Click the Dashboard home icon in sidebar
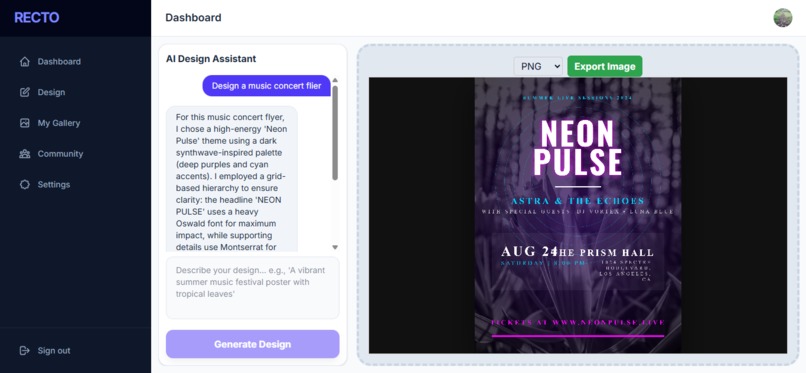Viewport: 806px width, 373px height. tap(25, 62)
